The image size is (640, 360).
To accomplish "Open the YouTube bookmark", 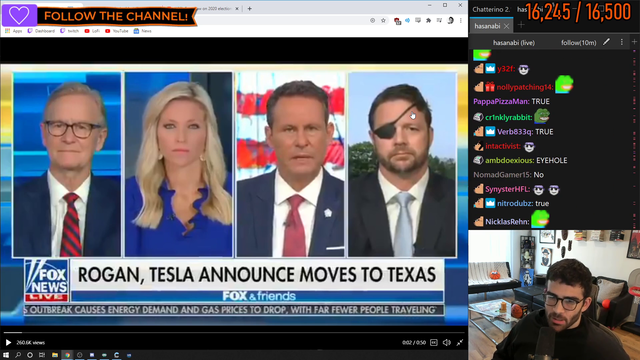I will 116,31.
